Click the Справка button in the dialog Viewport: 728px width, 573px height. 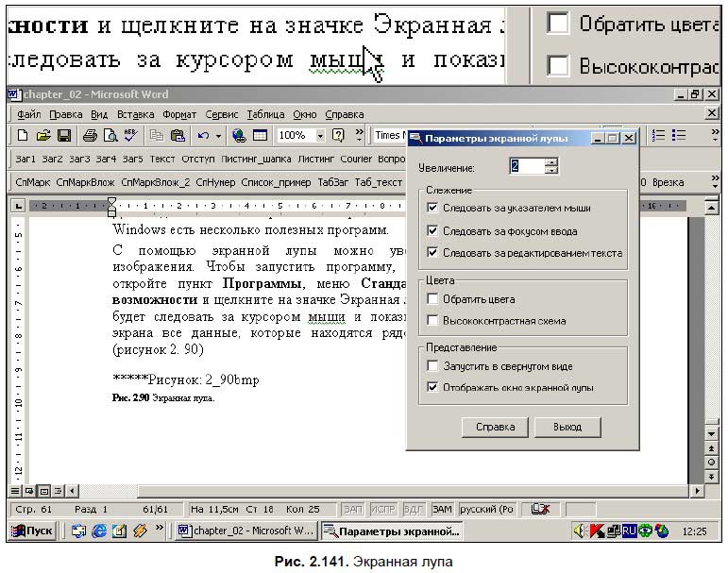point(496,427)
